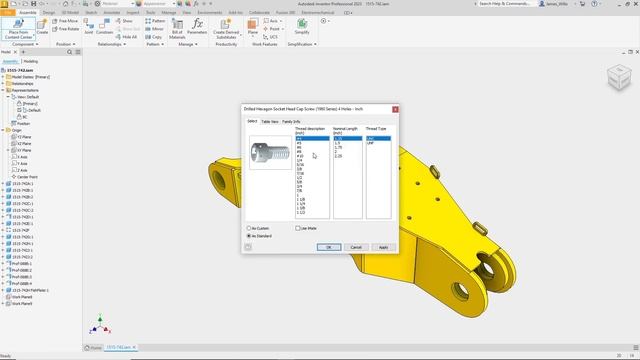
Task: Click the small icon button left of OK
Action: [248, 247]
